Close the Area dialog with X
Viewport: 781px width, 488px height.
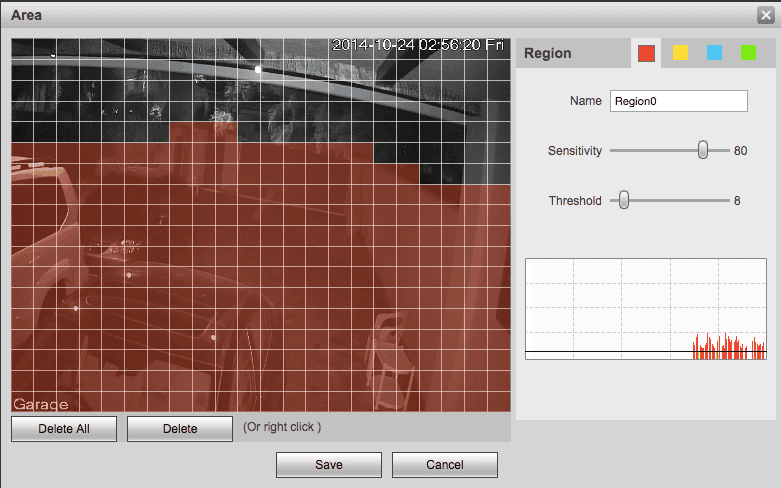pos(765,14)
